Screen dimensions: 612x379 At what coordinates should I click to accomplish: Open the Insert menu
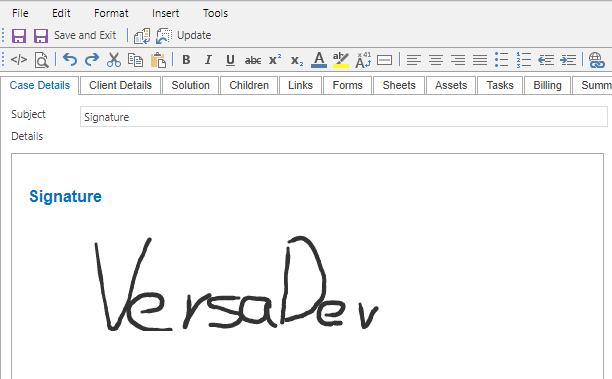coord(165,13)
